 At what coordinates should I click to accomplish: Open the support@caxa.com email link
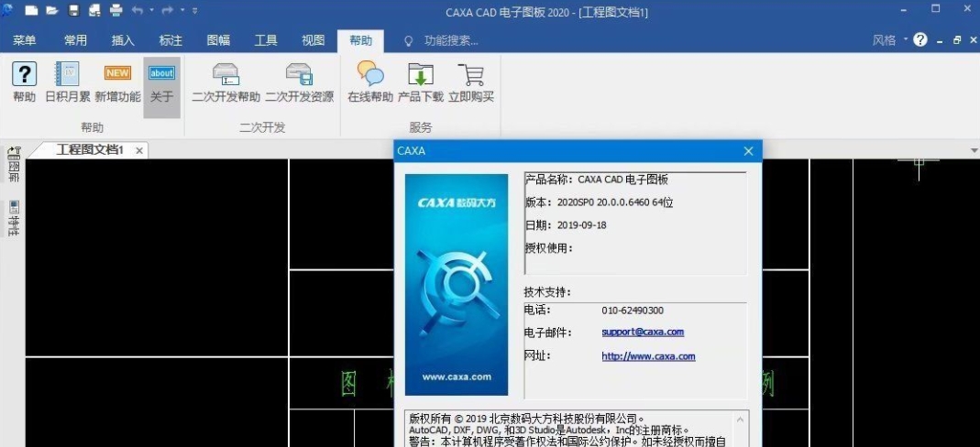pos(643,333)
